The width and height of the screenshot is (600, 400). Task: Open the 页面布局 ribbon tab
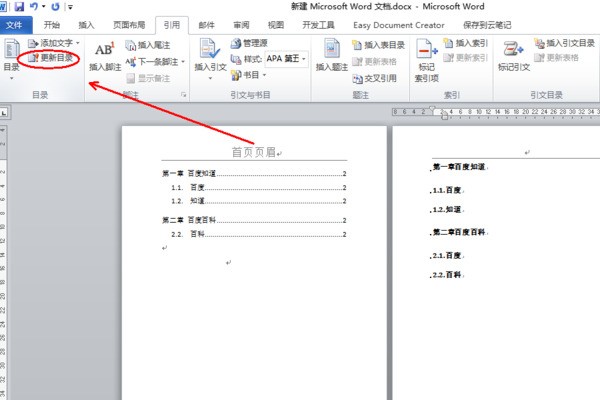[x=129, y=25]
